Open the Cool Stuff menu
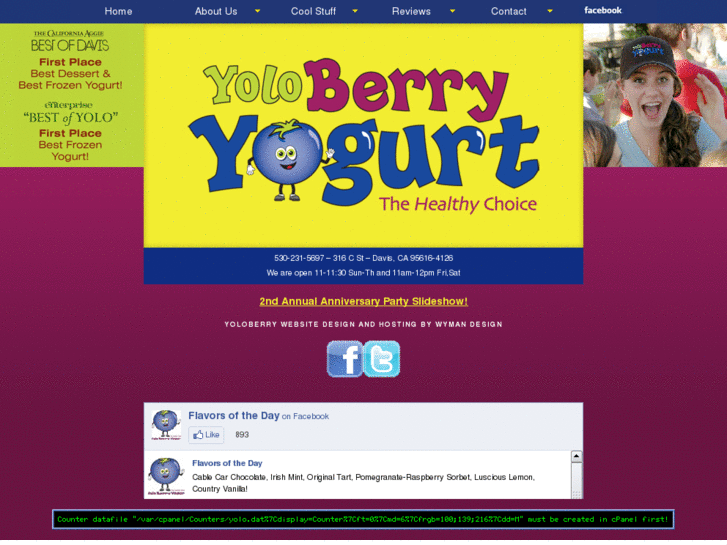 [x=313, y=11]
